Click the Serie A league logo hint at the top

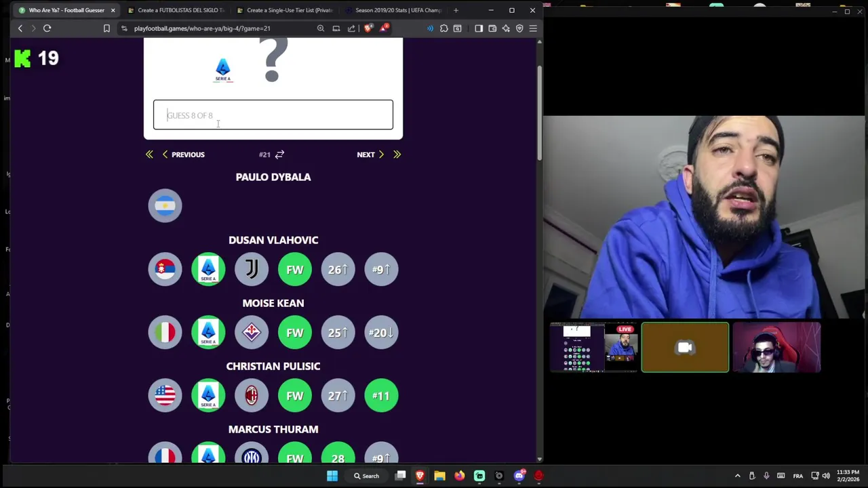[x=223, y=70]
